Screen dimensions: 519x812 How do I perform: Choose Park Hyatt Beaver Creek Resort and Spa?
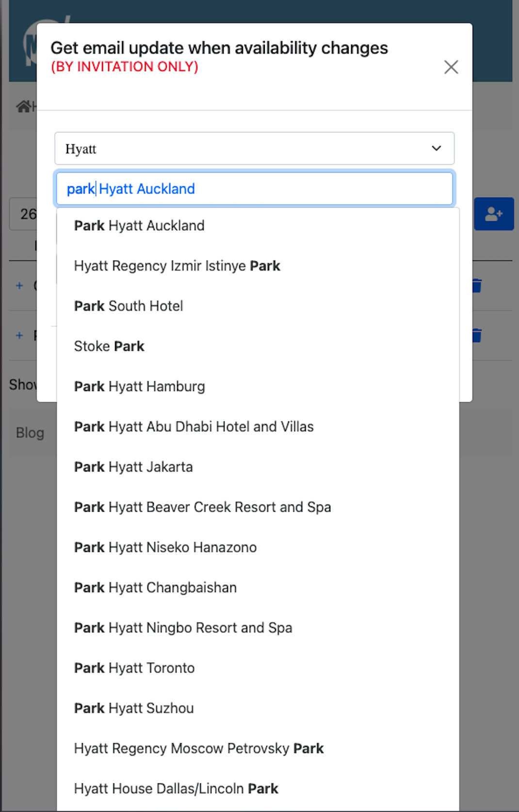click(x=258, y=507)
